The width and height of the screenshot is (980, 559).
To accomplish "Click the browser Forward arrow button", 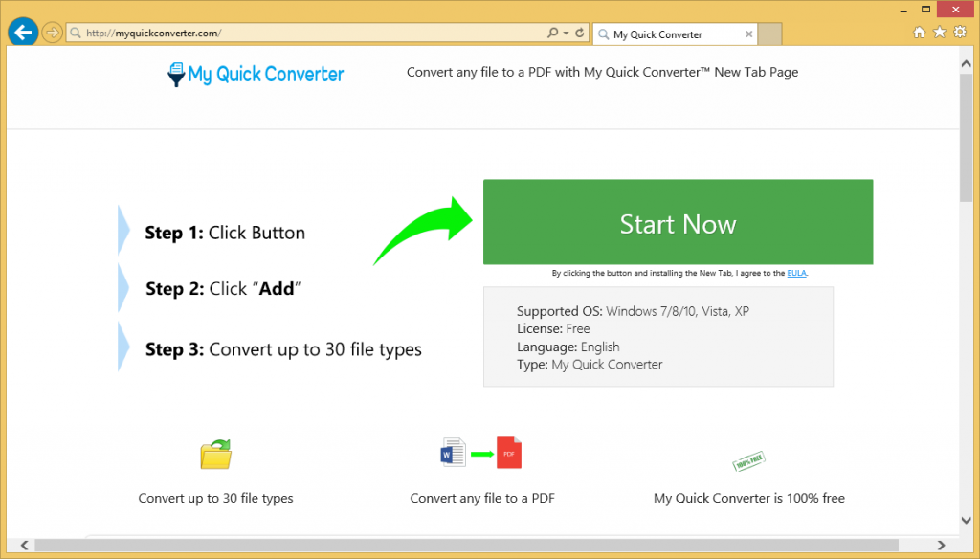I will click(53, 32).
